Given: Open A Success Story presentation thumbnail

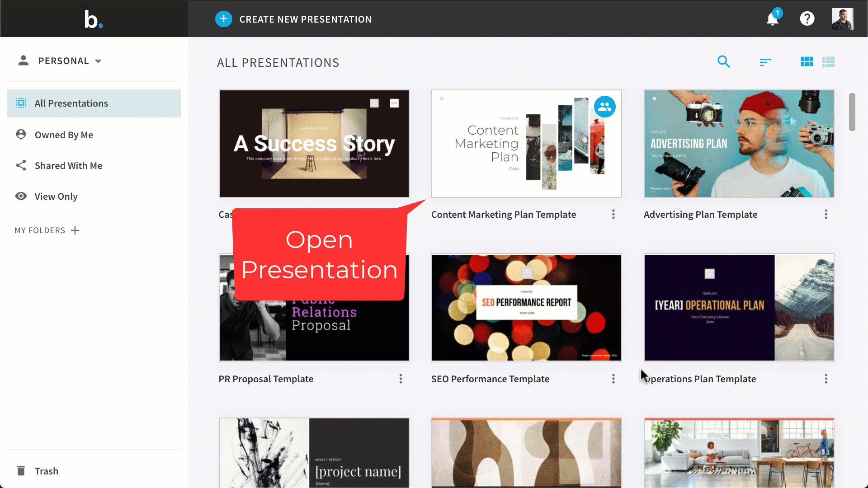Looking at the screenshot, I should (314, 144).
